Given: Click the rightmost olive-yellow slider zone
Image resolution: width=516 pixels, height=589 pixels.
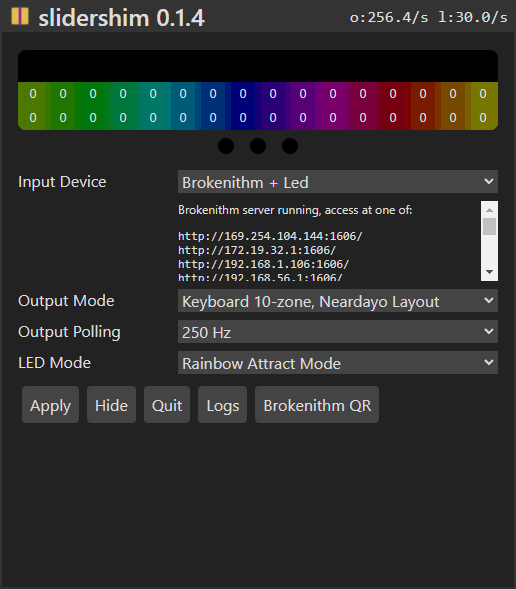Looking at the screenshot, I should [483, 106].
